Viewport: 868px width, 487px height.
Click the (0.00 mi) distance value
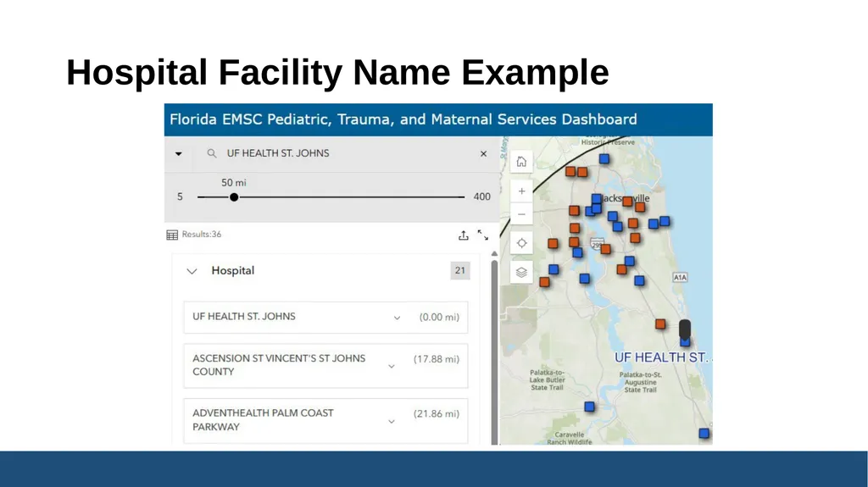[439, 317]
